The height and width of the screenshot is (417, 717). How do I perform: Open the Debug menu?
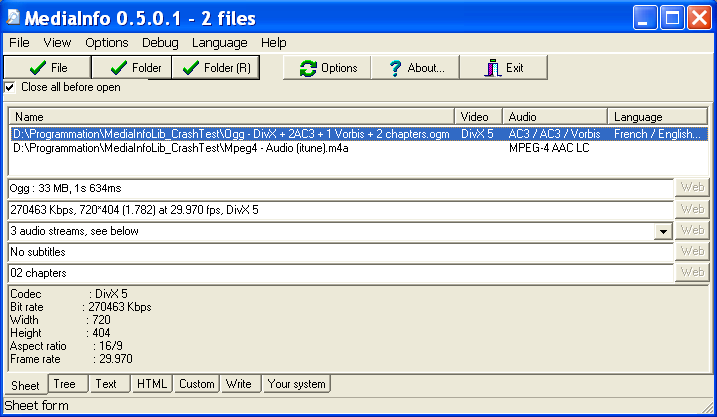[x=160, y=43]
